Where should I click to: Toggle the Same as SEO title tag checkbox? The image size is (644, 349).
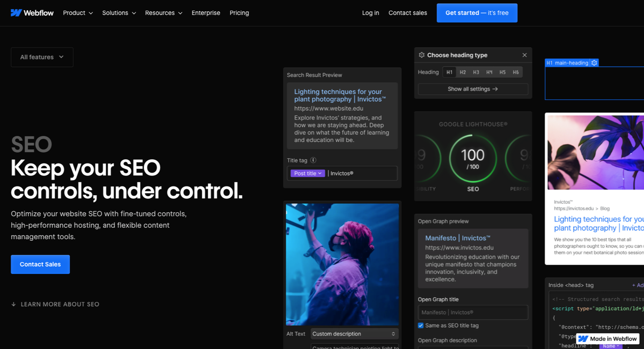(421, 325)
